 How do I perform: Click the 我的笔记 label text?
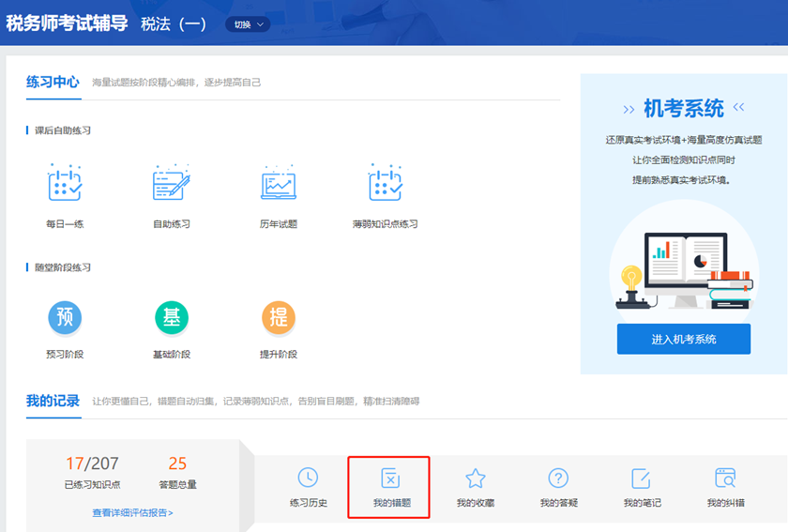click(x=642, y=502)
